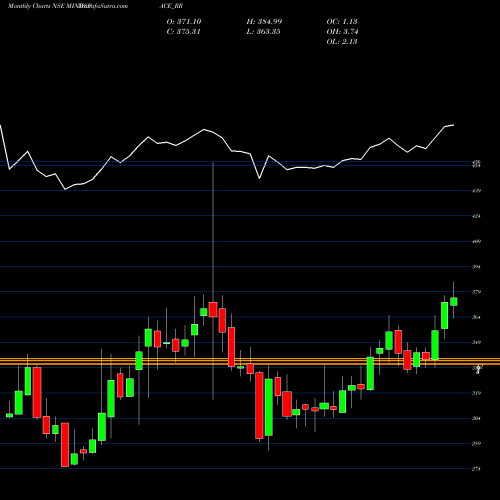
Task: Click the 439 price axis label
Action: coord(476,191)
